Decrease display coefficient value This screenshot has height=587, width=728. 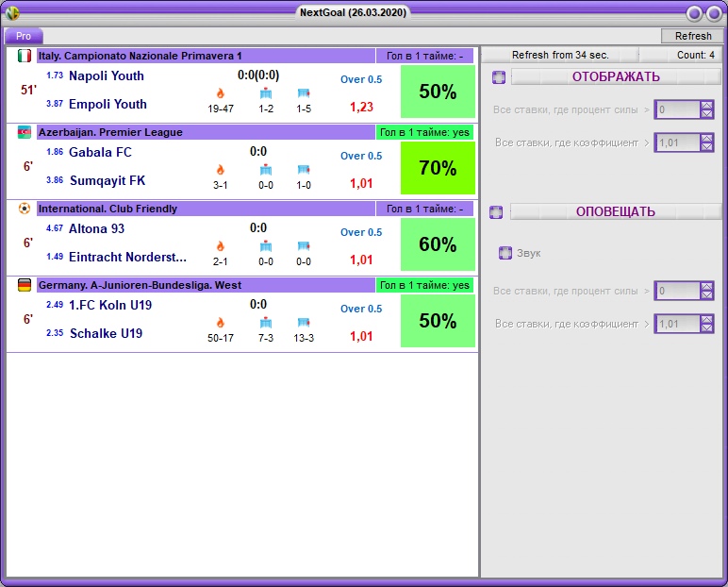[706, 147]
